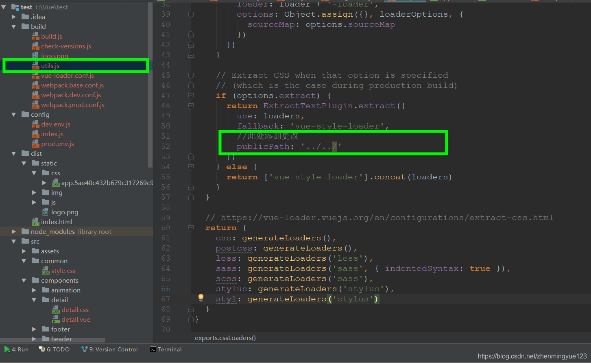Click the build.js file icon

[35, 37]
